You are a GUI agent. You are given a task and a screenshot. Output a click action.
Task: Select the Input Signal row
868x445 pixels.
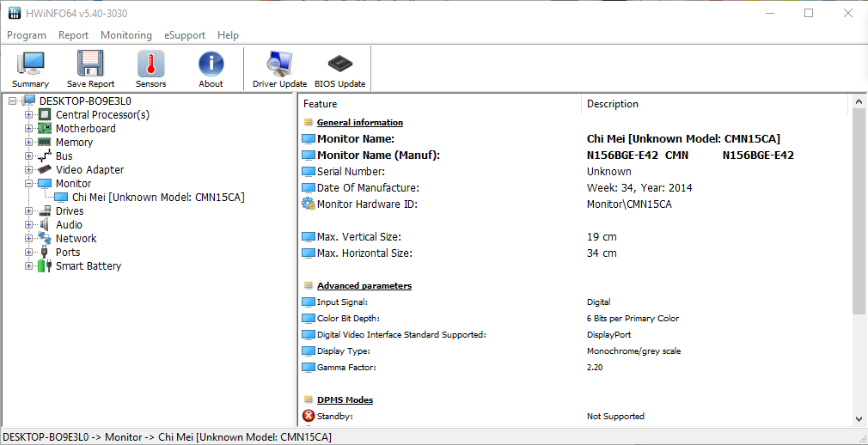(x=573, y=302)
